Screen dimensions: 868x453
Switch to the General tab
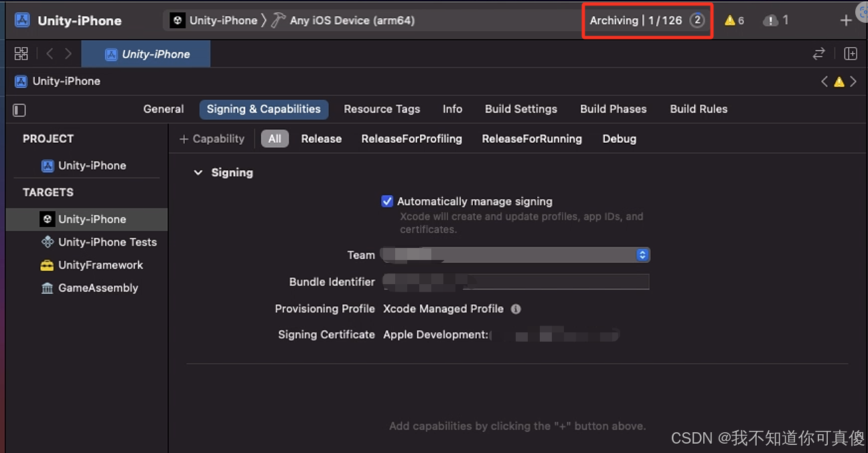[x=163, y=109]
